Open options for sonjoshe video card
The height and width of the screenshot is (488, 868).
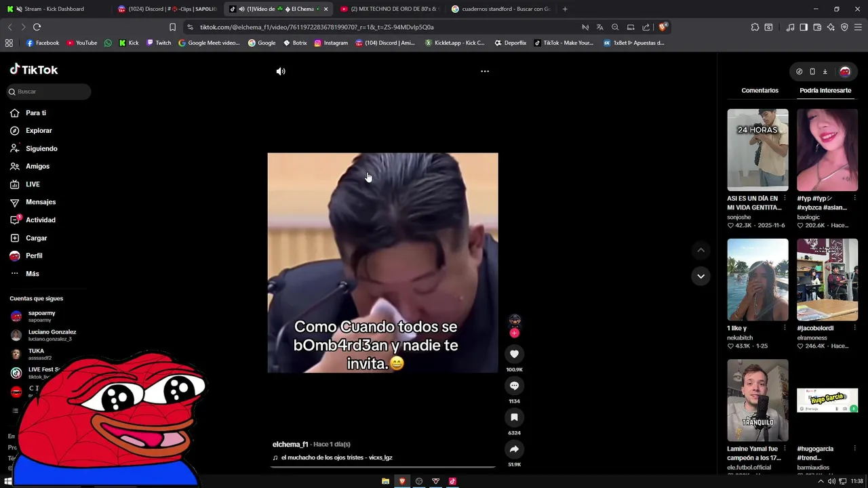click(x=785, y=199)
